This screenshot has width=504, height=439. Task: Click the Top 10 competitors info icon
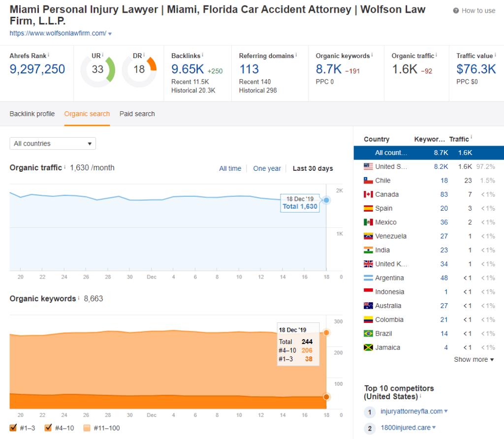click(420, 396)
